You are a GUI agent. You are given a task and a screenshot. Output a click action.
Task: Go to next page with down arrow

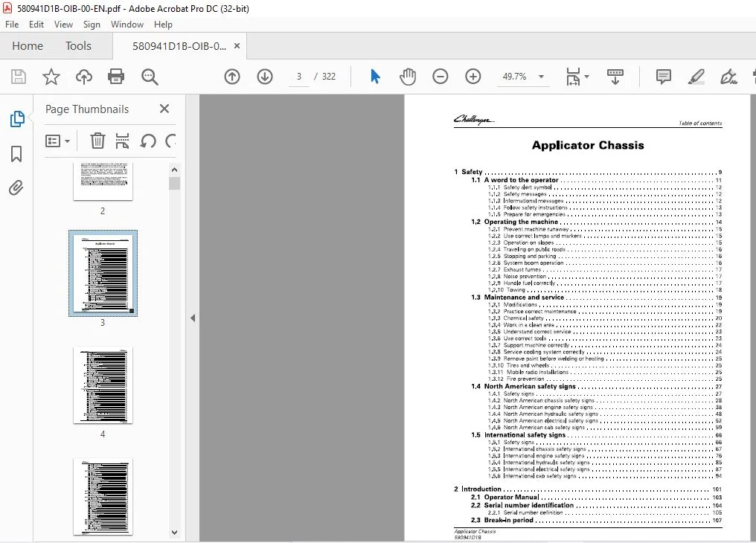[265, 77]
